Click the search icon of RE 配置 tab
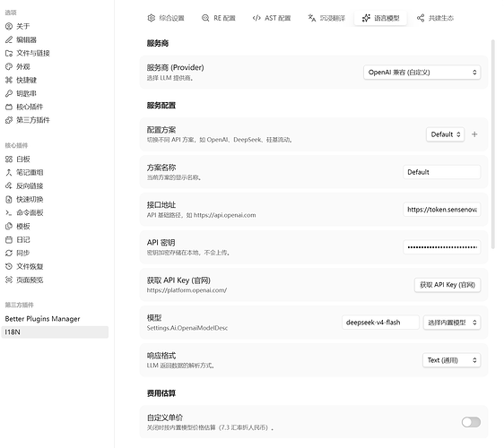The width and height of the screenshot is (504, 448). (205, 18)
